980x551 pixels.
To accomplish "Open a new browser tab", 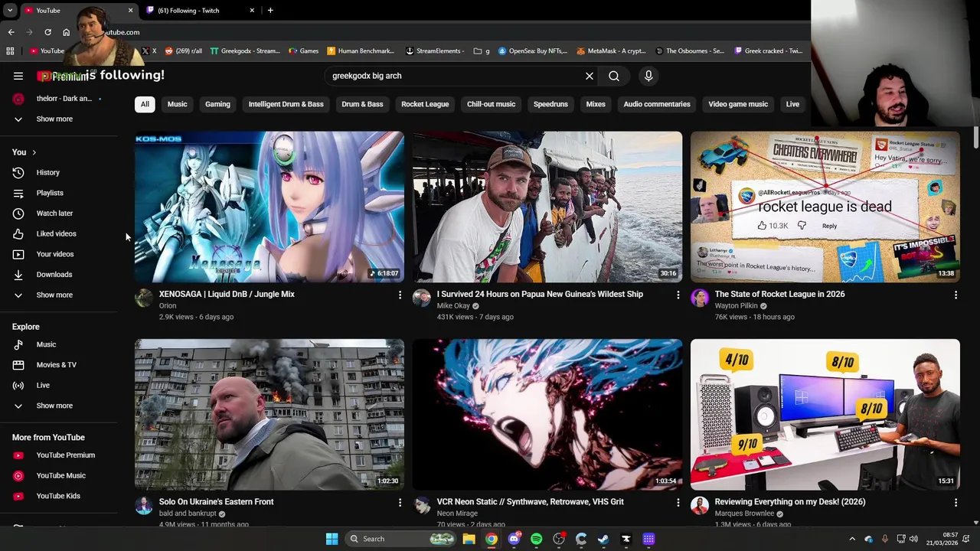I will (x=270, y=11).
